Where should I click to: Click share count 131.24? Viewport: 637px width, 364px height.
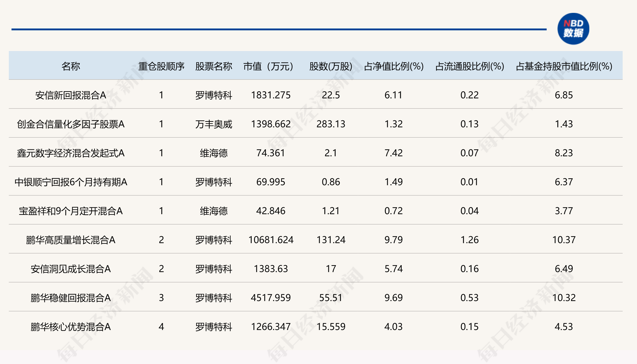point(331,240)
